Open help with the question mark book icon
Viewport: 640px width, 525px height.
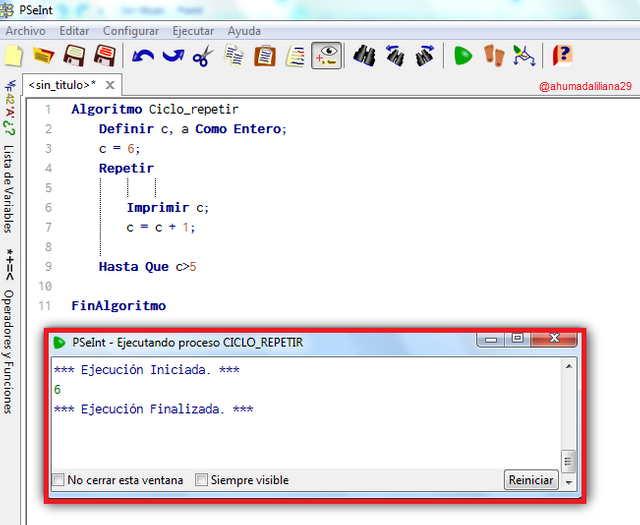pos(563,56)
